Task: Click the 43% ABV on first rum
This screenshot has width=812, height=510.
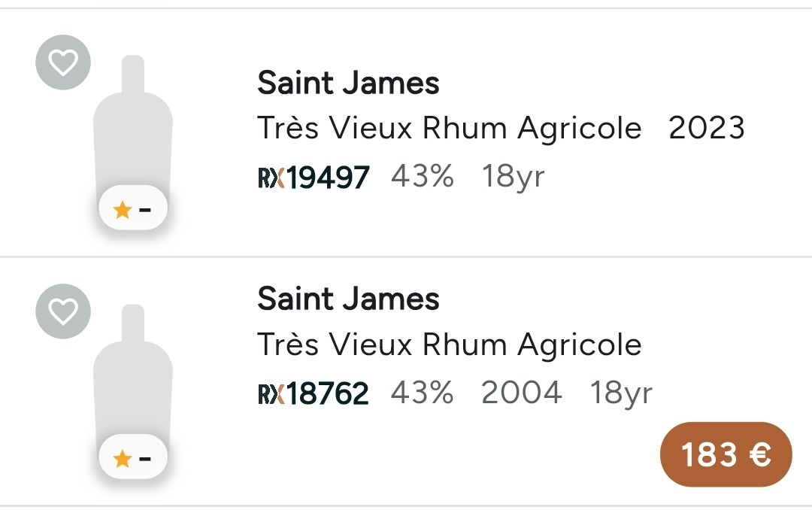Action: coord(423,178)
